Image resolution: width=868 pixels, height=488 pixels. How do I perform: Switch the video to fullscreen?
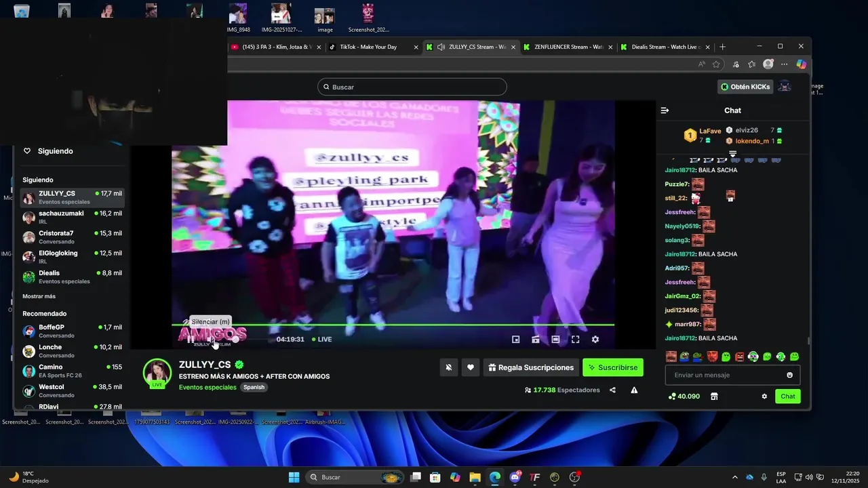coord(575,340)
